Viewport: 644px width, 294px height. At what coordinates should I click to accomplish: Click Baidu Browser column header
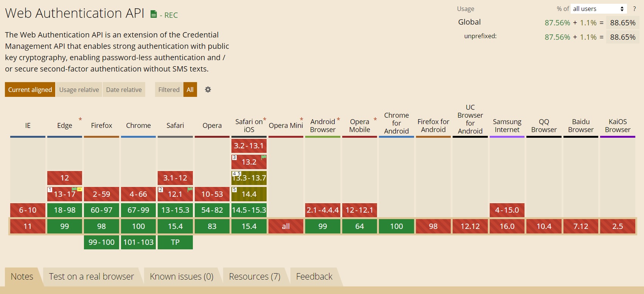click(x=581, y=126)
